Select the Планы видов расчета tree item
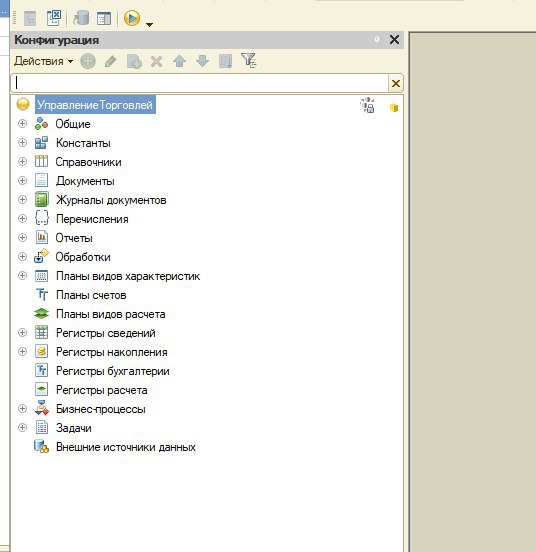The height and width of the screenshot is (552, 536). click(111, 314)
